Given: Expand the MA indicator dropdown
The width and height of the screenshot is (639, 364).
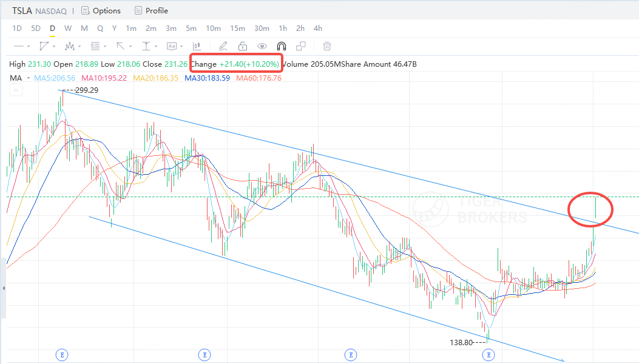Looking at the screenshot, I should pyautogui.click(x=29, y=78).
